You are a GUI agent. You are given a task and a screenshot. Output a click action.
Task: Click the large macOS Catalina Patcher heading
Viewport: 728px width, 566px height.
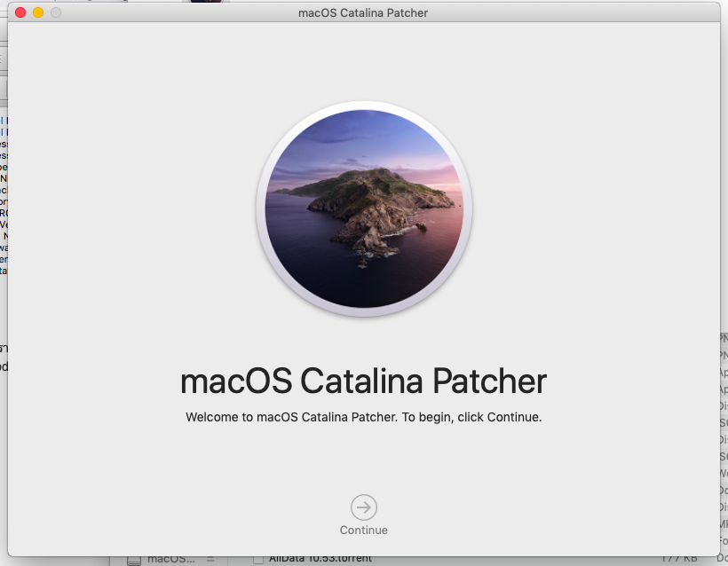(364, 381)
